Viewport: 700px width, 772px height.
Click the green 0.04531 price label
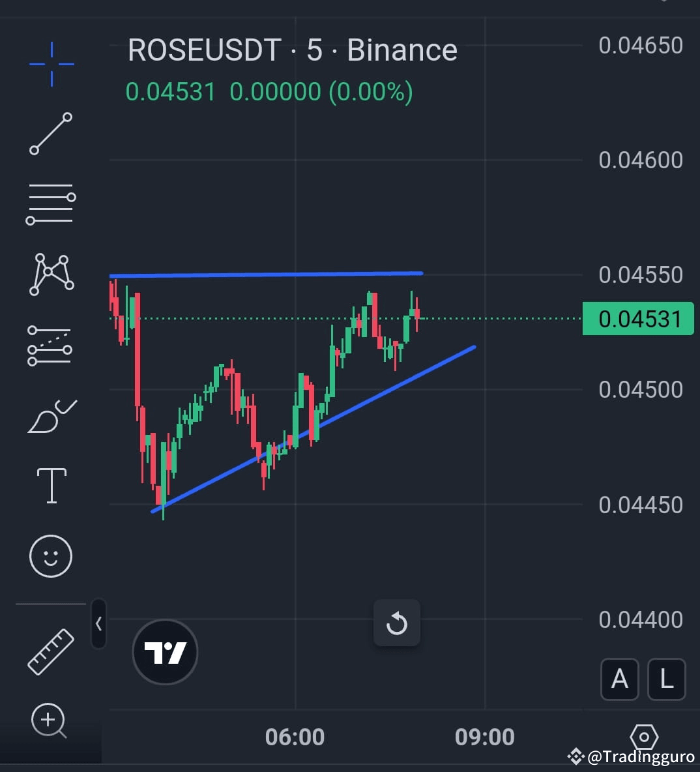(x=637, y=319)
